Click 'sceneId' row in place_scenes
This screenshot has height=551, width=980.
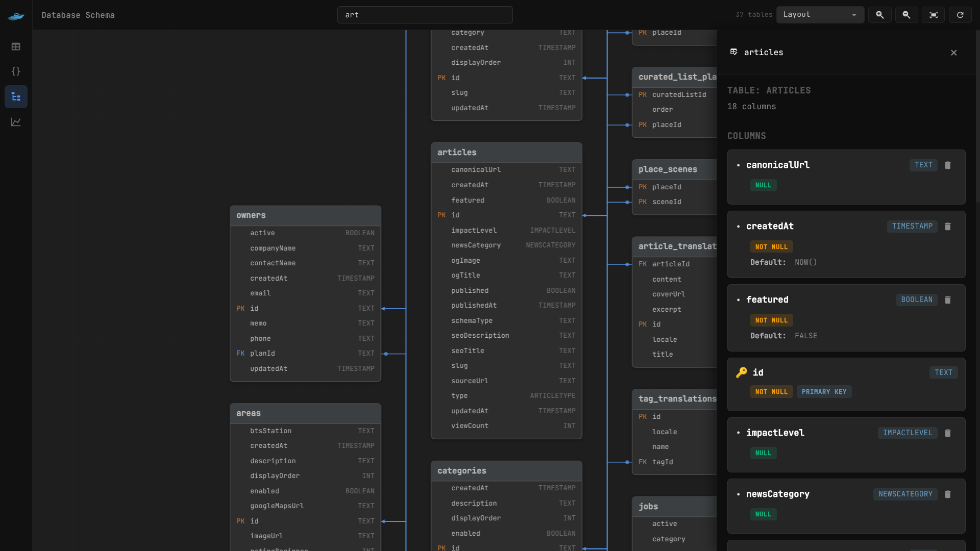[674, 202]
